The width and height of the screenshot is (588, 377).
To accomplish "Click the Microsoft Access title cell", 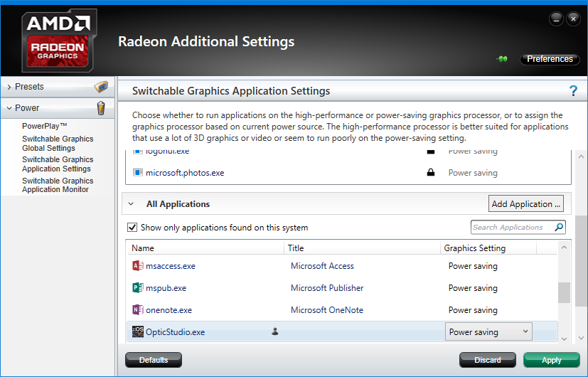I will click(322, 266).
